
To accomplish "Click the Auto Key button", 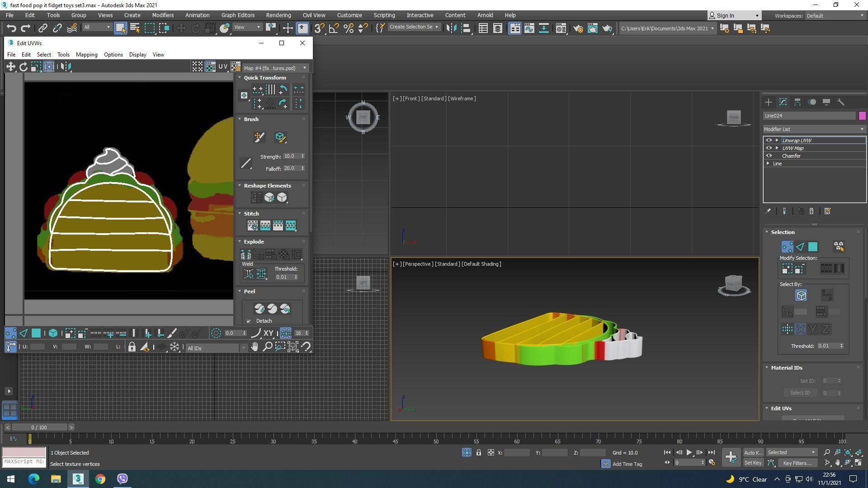I will point(753,452).
